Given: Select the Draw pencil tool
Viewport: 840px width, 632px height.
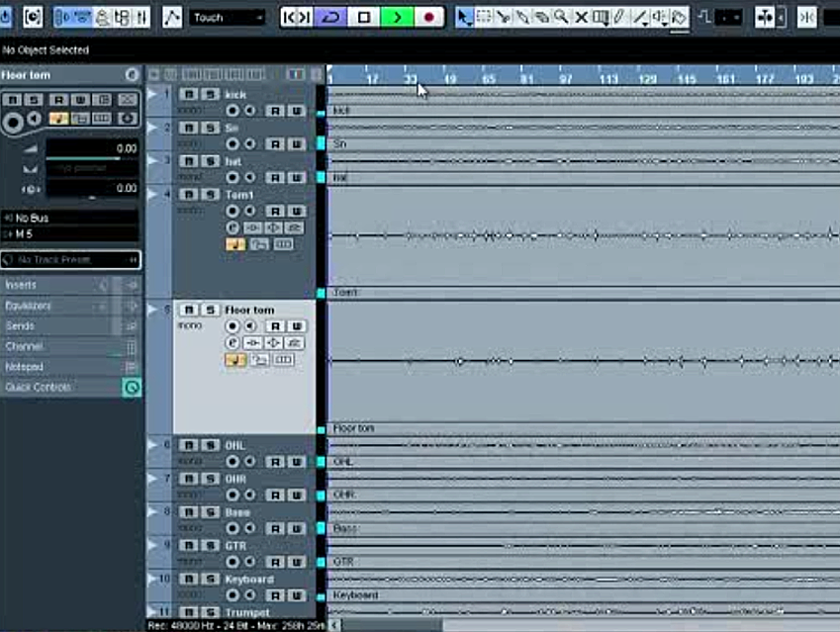Looking at the screenshot, I should pyautogui.click(x=619, y=17).
